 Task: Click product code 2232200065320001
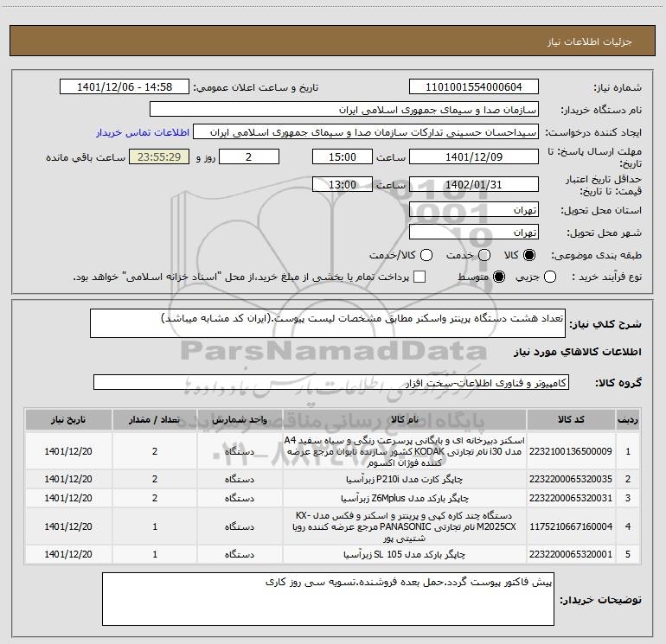point(571,554)
